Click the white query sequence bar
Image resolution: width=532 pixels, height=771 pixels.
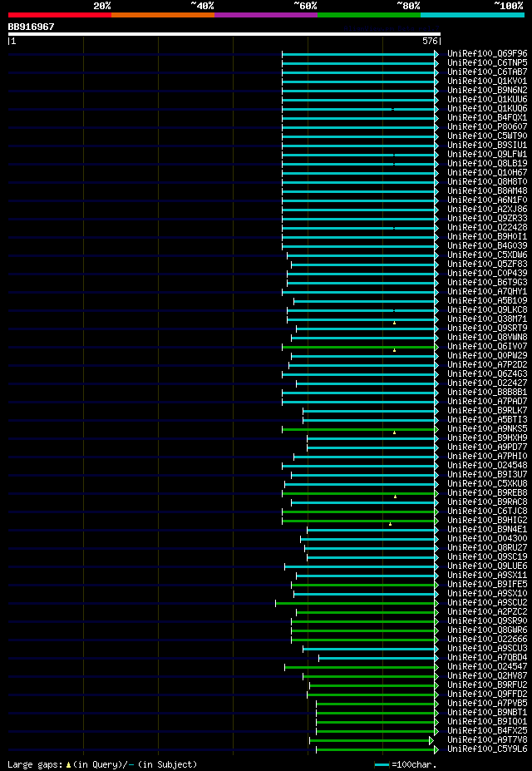pyautogui.click(x=224, y=34)
